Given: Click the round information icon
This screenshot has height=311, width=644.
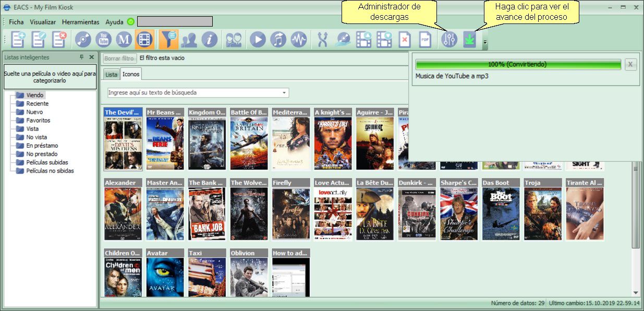Looking at the screenshot, I should click(x=209, y=40).
